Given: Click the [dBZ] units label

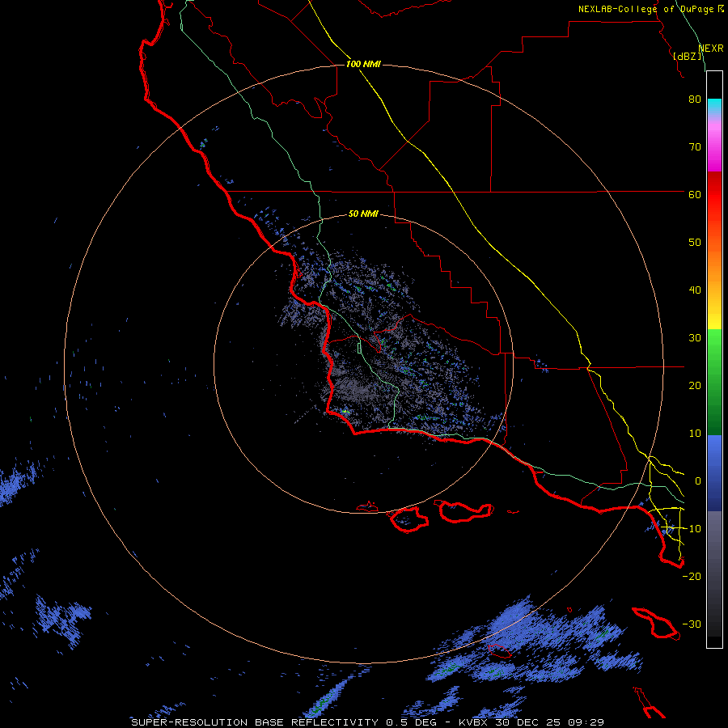Looking at the screenshot, I should [687, 56].
